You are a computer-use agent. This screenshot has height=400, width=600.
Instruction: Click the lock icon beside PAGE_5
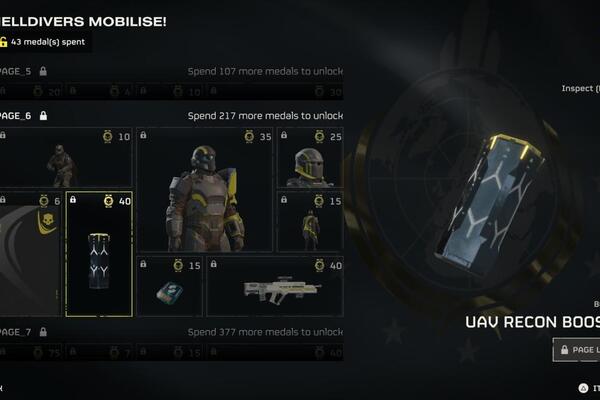43,71
